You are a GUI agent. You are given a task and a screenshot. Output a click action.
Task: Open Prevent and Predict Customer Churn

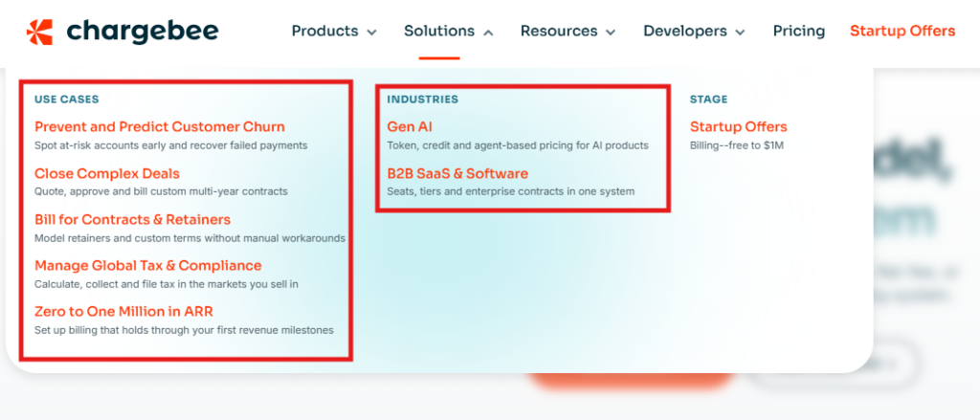160,127
